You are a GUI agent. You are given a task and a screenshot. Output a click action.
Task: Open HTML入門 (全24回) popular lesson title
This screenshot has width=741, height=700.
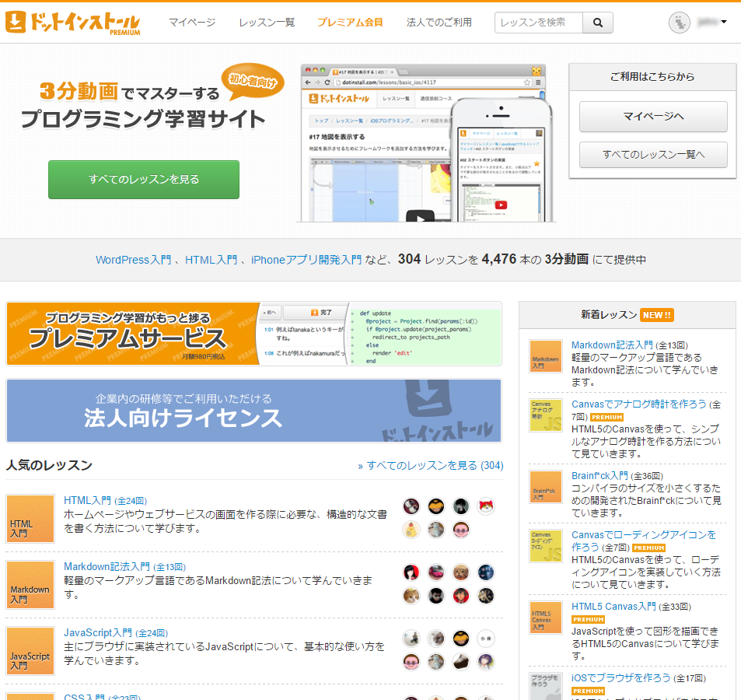[106, 501]
